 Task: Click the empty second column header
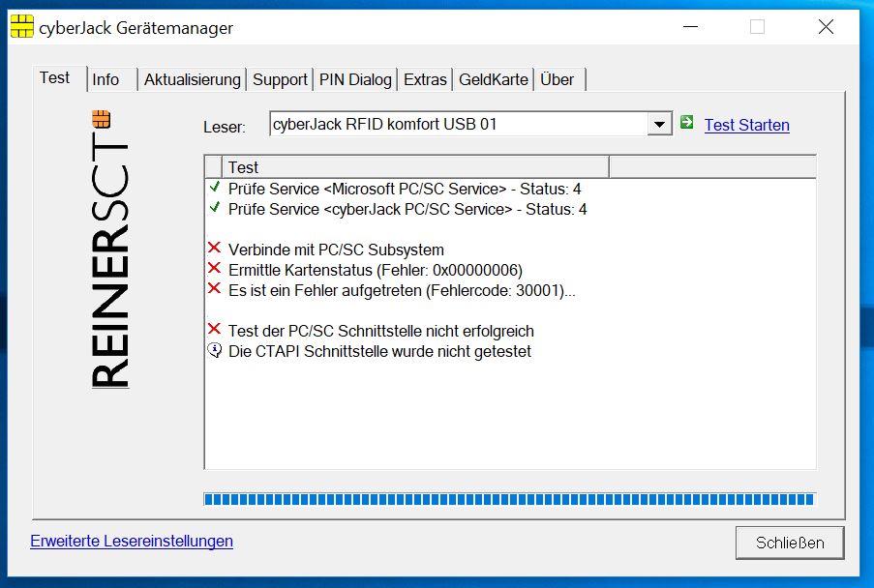coord(713,167)
